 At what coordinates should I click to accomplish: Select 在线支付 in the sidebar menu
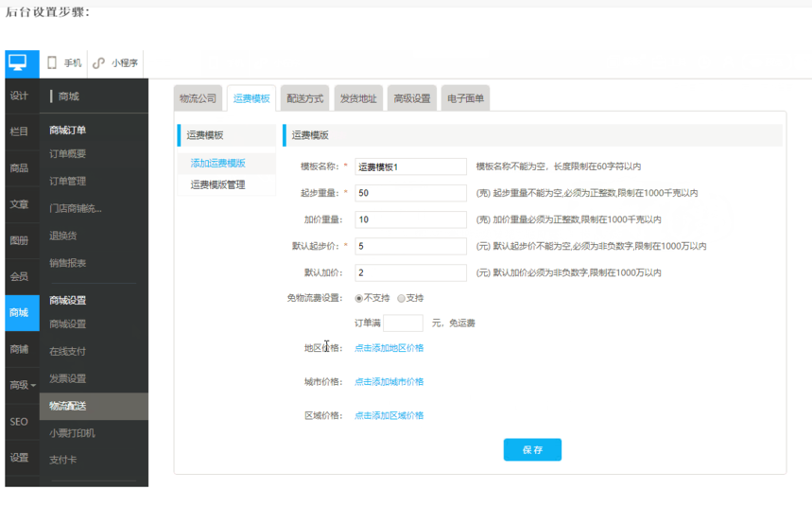68,352
